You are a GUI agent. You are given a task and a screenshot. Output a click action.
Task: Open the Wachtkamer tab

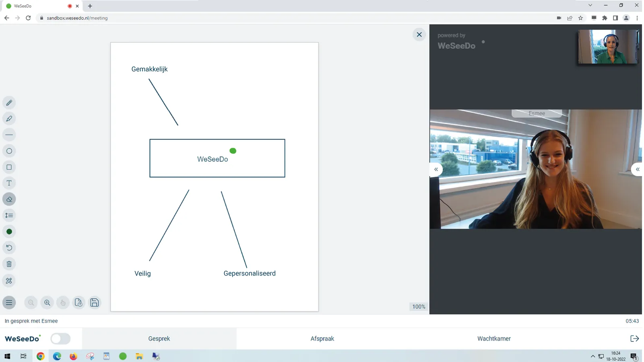click(x=494, y=339)
